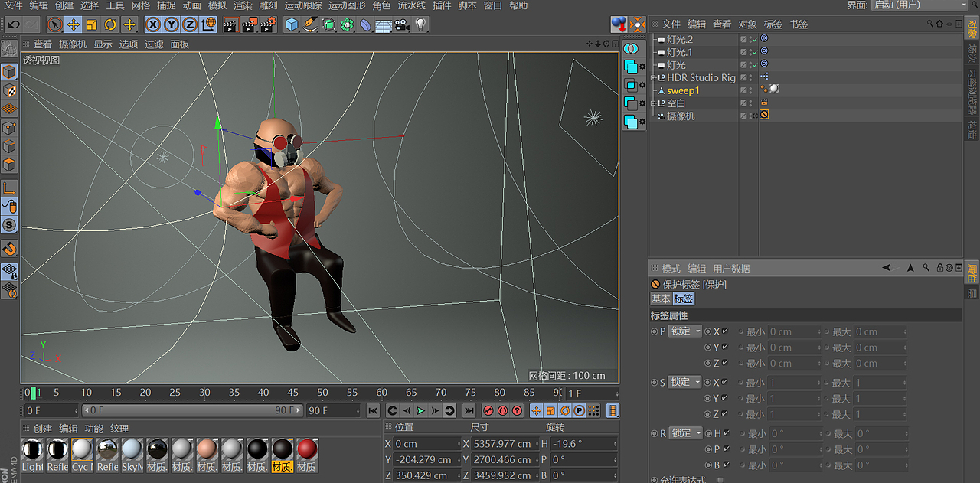Viewport: 980px width, 483px height.
Task: Open the P 锁定 dropdown
Action: (x=685, y=331)
